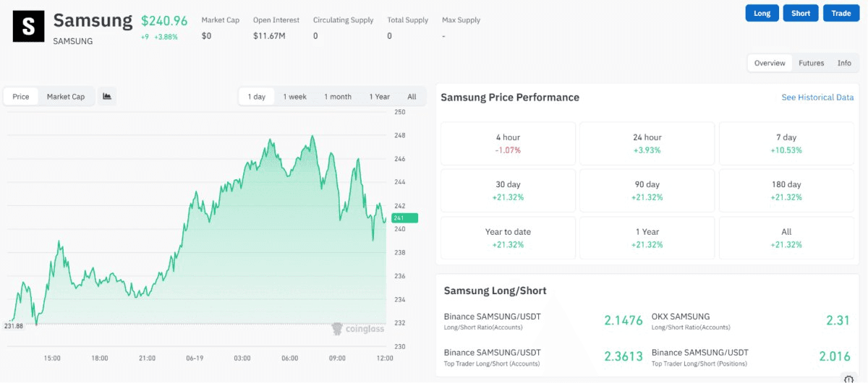Switch to the Info tab
The width and height of the screenshot is (868, 383).
[x=844, y=63]
